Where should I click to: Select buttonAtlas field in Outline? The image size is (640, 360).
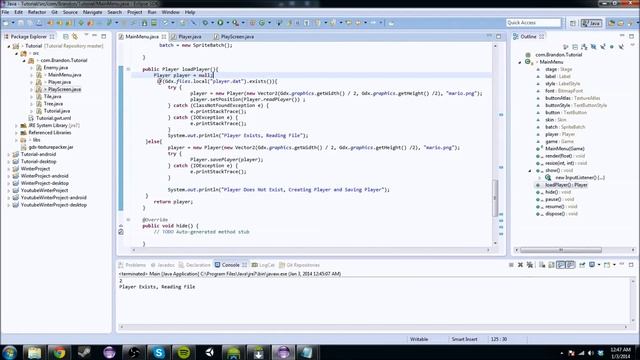[572, 98]
